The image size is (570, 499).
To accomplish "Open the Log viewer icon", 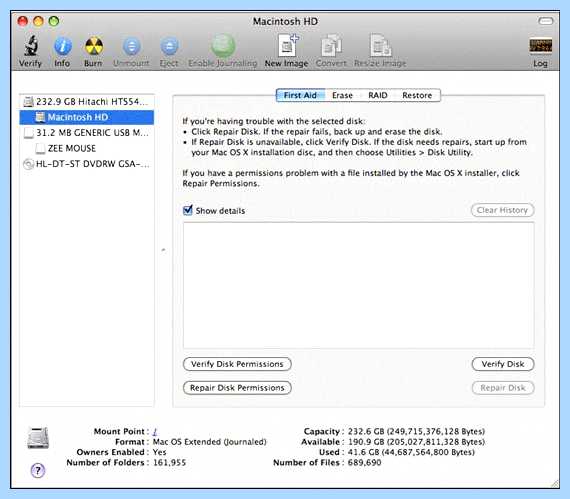I will click(540, 46).
